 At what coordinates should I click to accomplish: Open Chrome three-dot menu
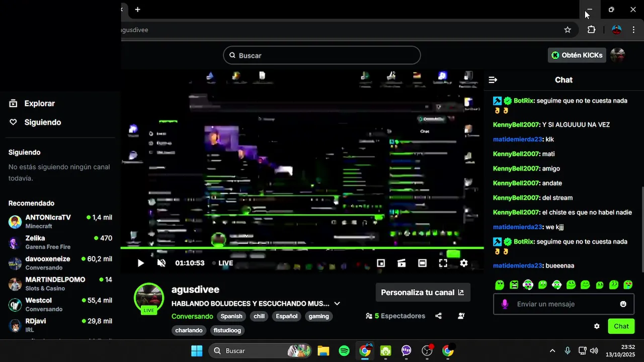[634, 30]
